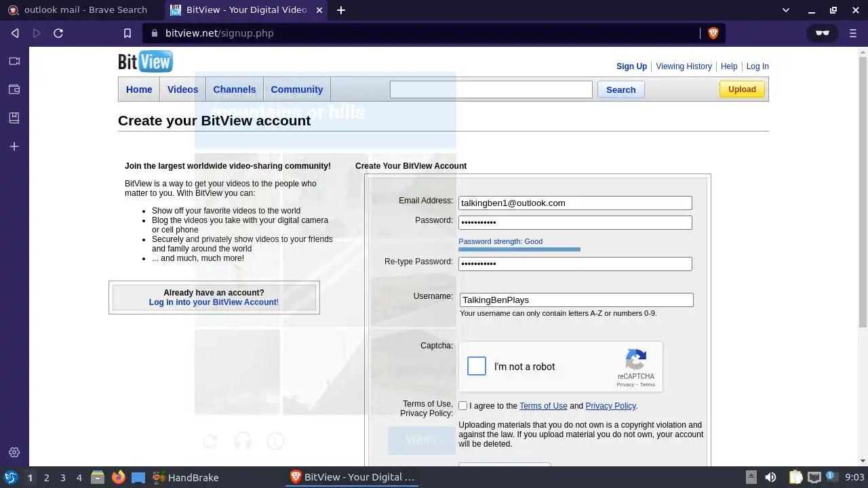Close the BitView browser tab

[x=319, y=10]
